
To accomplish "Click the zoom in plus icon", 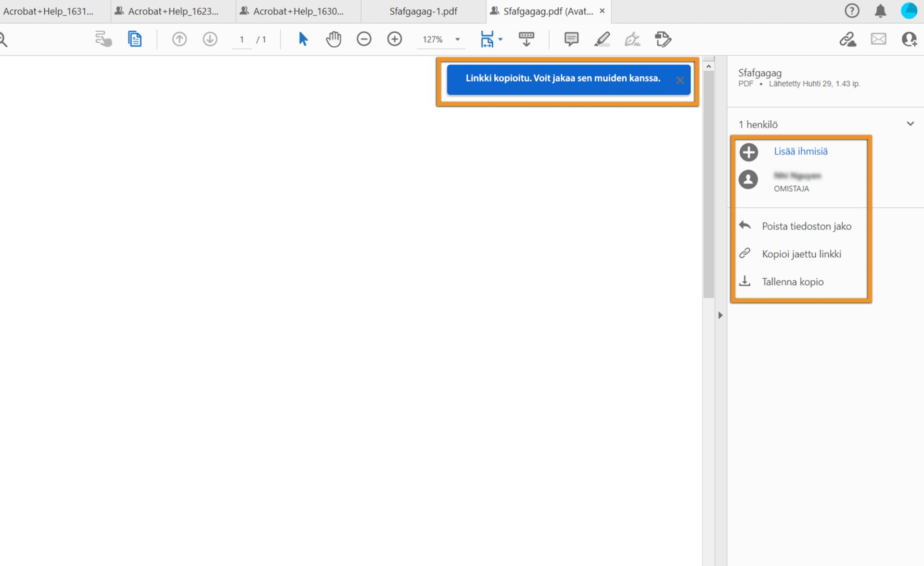I will [395, 39].
